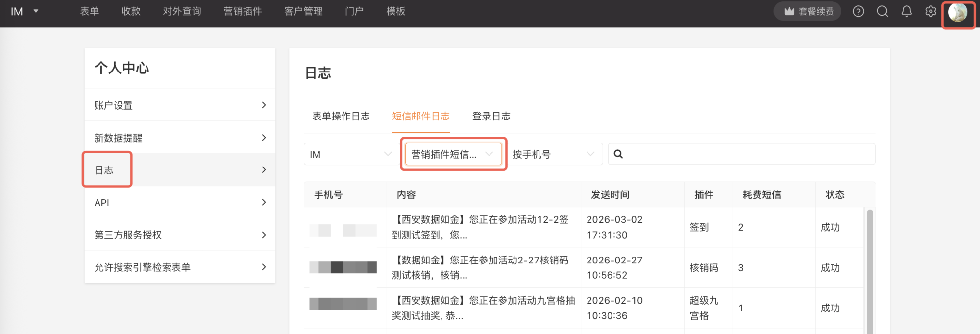Click chevron on 允许搜索引擎检索表单 row
This screenshot has height=334, width=980.
[264, 267]
